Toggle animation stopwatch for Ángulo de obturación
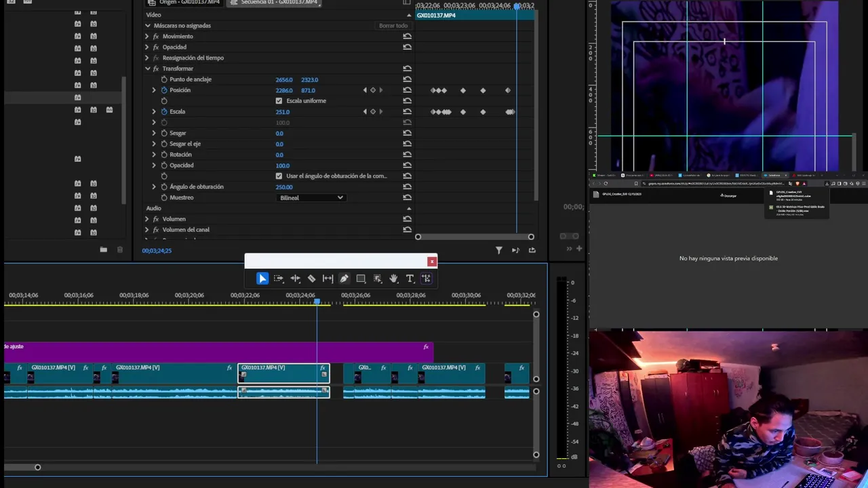The image size is (868, 488). [x=164, y=187]
